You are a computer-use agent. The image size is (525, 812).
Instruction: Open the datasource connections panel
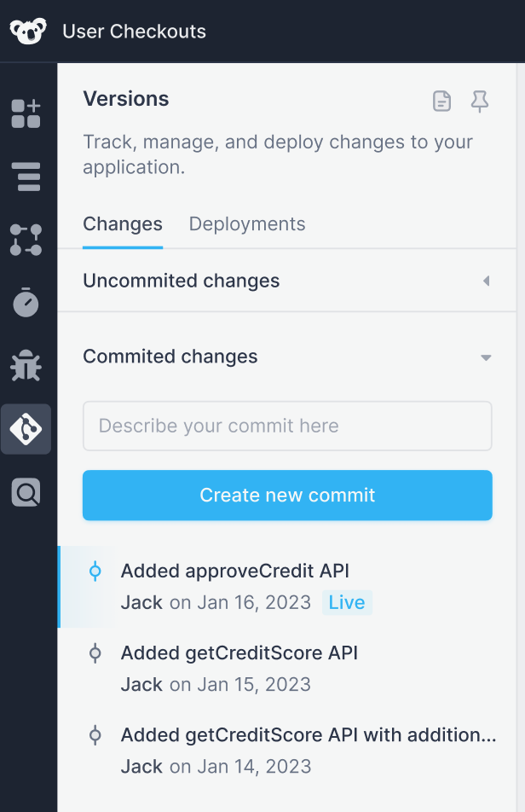[x=26, y=240]
